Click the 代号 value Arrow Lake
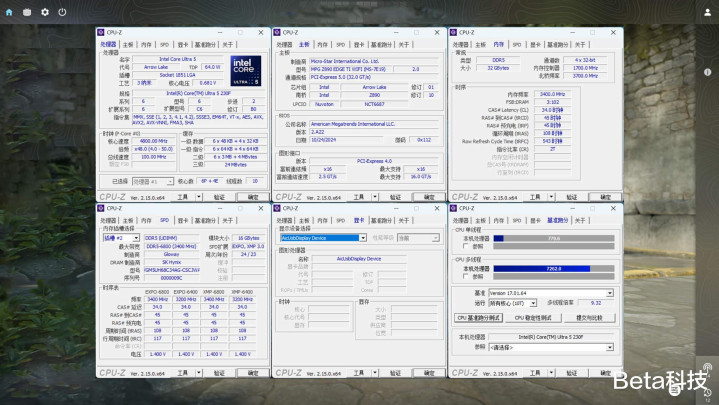719x405 pixels. [156, 67]
